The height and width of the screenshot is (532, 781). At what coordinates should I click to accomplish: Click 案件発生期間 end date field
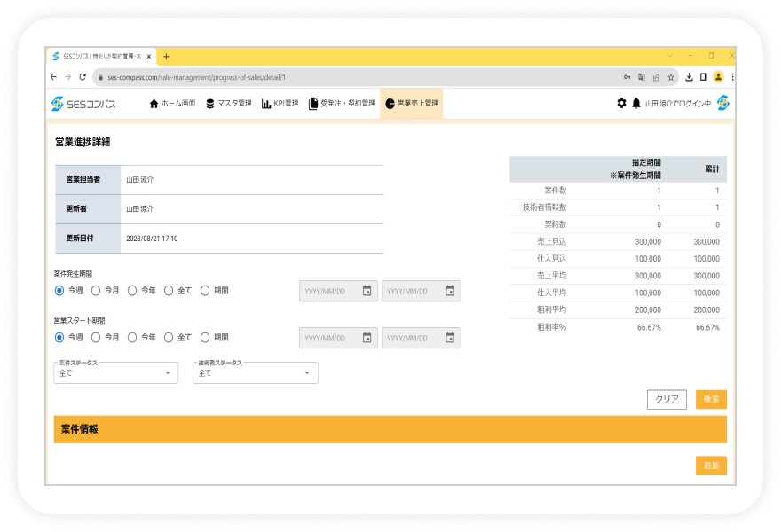point(421,291)
